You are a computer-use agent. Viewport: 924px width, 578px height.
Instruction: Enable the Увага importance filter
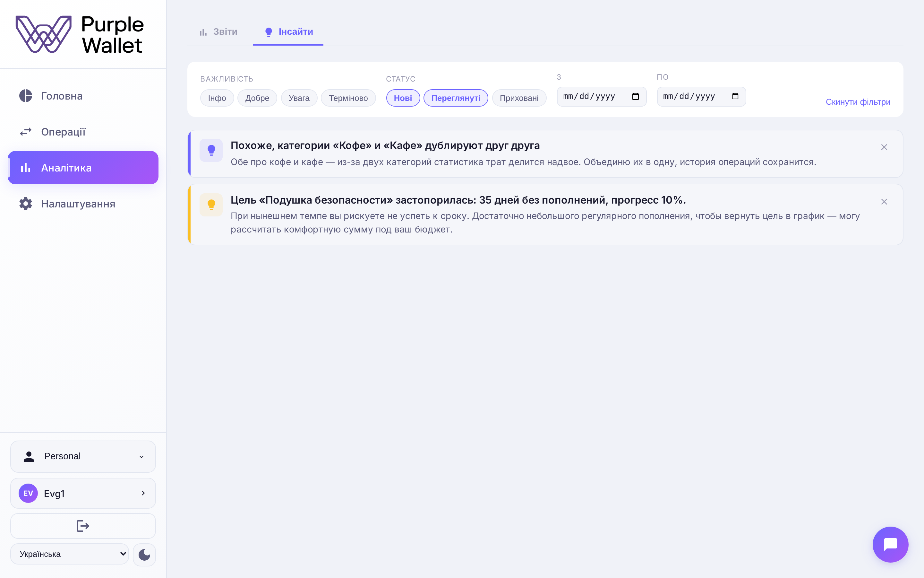click(299, 98)
